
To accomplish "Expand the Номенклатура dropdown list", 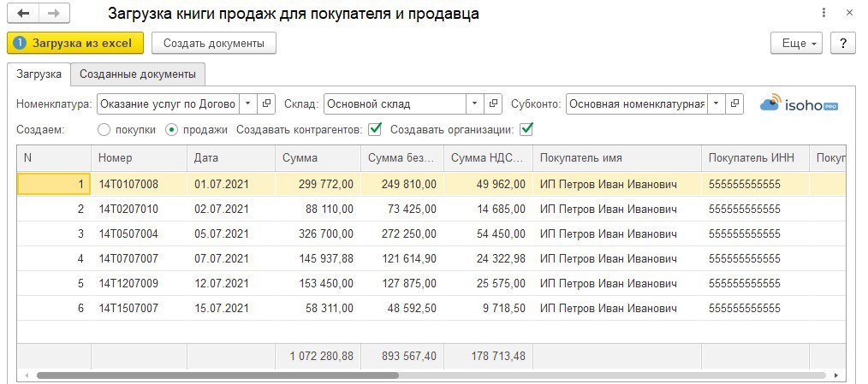I will coord(247,104).
